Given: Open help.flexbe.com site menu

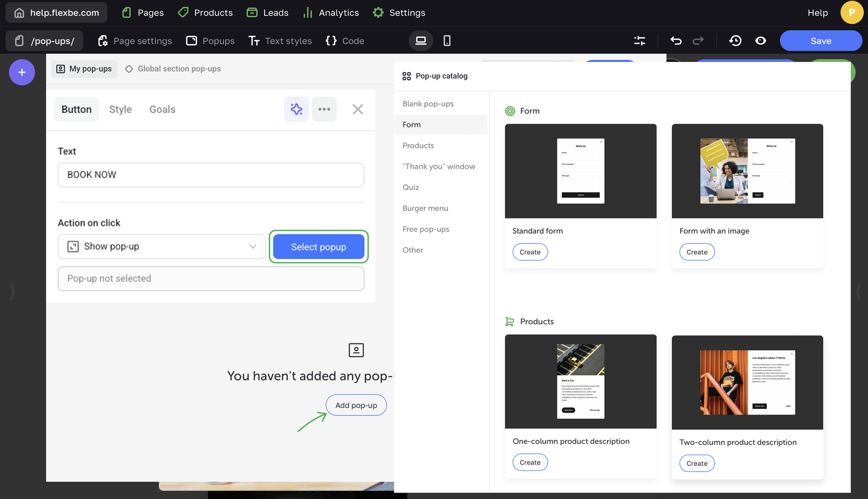Looking at the screenshot, I should click(57, 13).
